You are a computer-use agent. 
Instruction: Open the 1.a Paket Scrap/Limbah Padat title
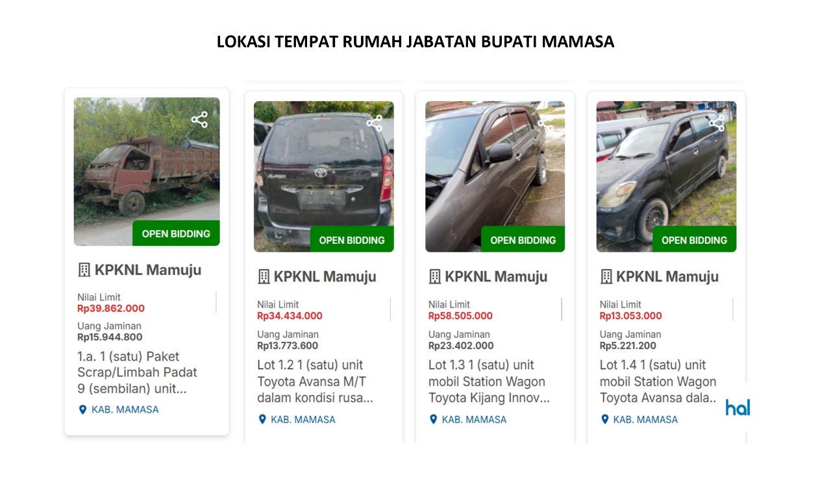click(x=138, y=373)
